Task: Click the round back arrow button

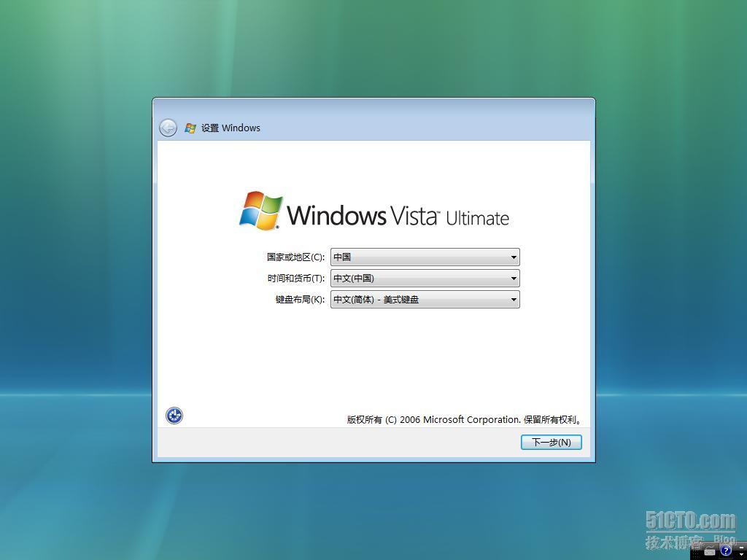Action: pyautogui.click(x=169, y=128)
